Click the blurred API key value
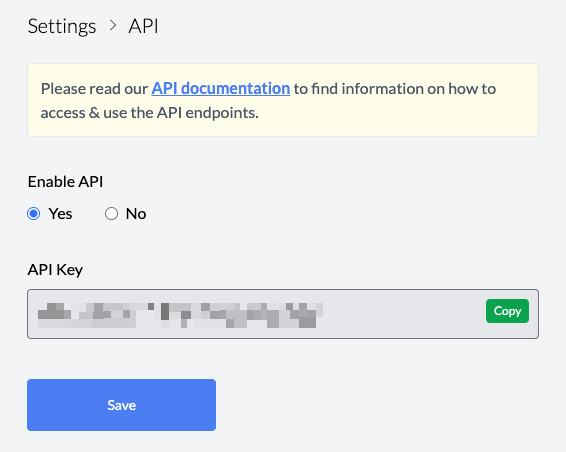The height and width of the screenshot is (452, 566). click(180, 315)
